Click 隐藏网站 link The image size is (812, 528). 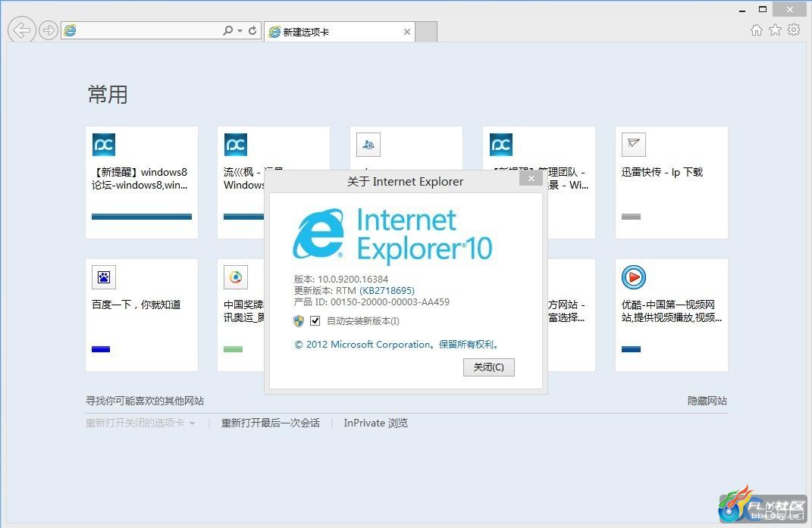[707, 401]
